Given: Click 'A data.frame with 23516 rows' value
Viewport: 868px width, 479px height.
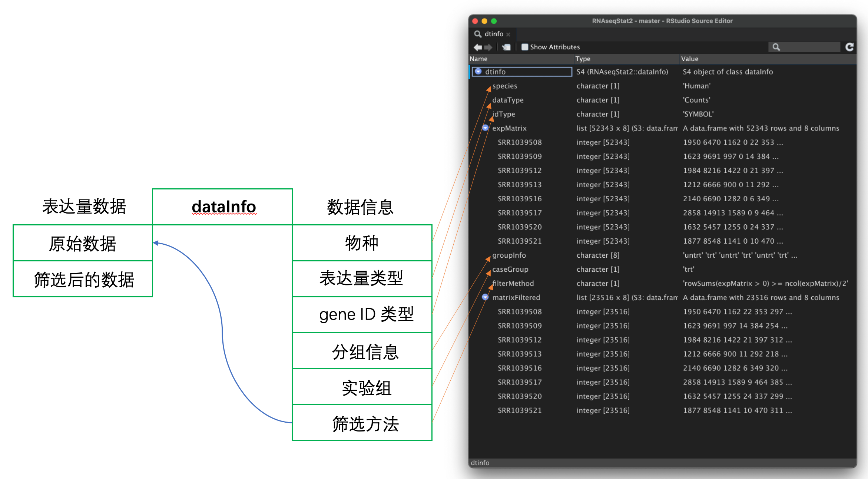Looking at the screenshot, I should [761, 297].
